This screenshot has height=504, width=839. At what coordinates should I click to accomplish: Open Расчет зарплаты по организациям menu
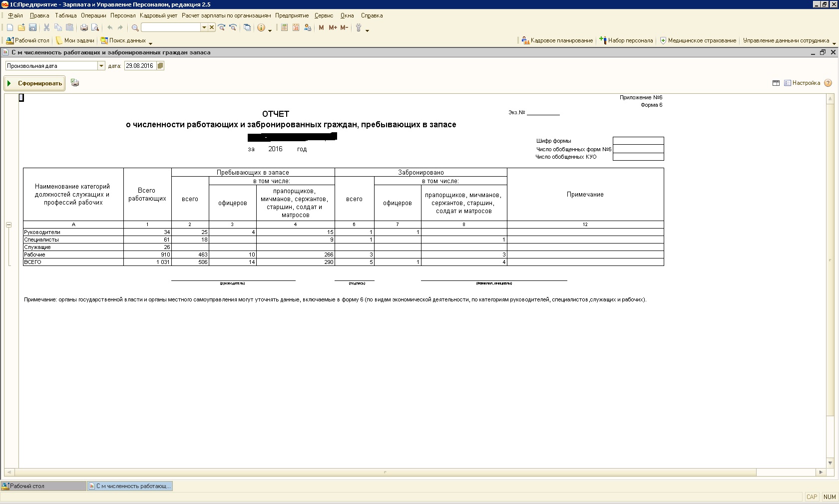226,15
